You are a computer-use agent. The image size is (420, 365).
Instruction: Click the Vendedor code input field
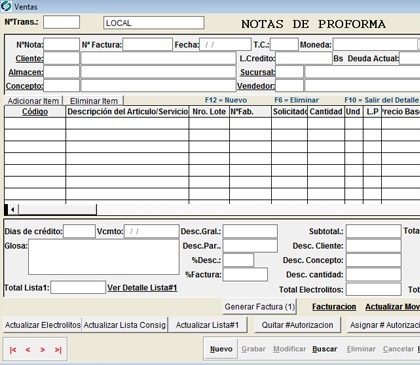pos(290,86)
